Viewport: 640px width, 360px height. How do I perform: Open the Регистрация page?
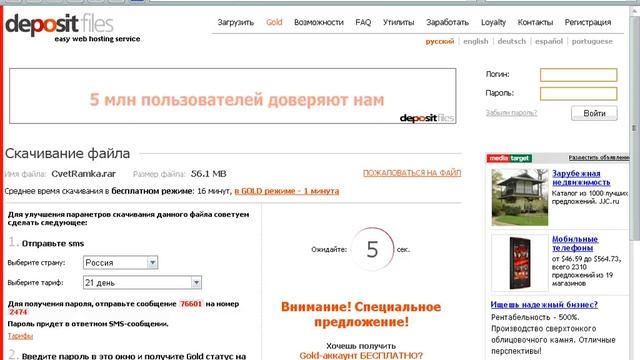(x=588, y=22)
